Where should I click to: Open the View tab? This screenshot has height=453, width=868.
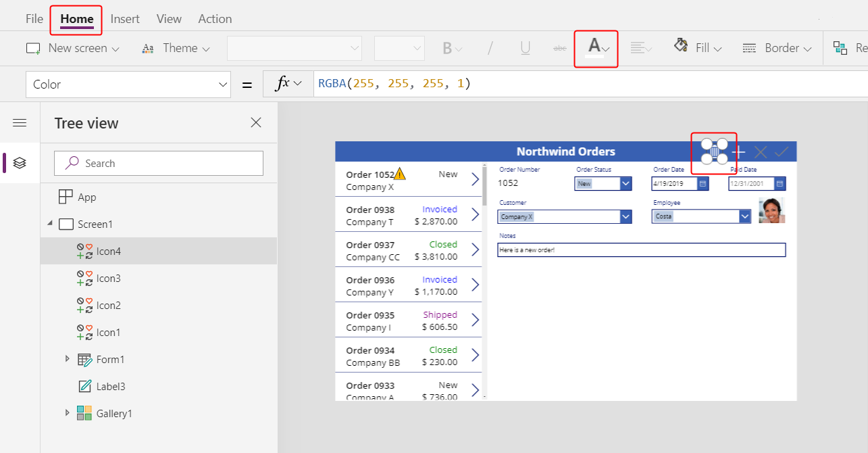tap(169, 19)
